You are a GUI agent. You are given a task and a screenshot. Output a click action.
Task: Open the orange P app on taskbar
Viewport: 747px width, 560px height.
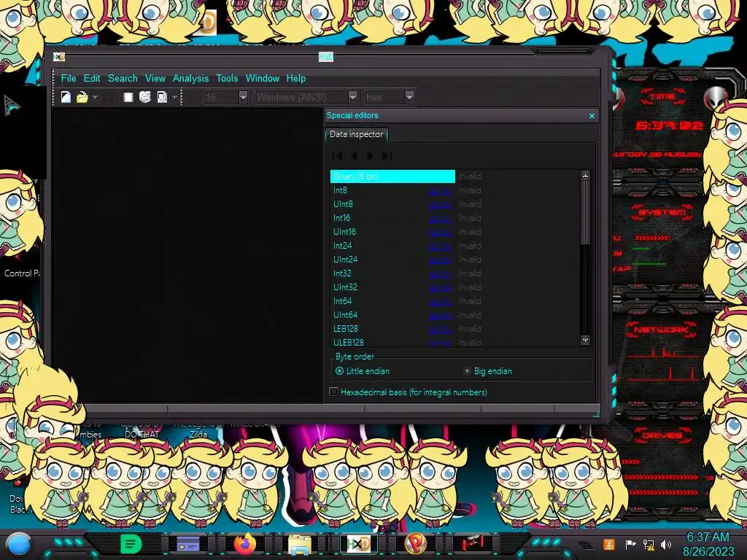[x=415, y=544]
